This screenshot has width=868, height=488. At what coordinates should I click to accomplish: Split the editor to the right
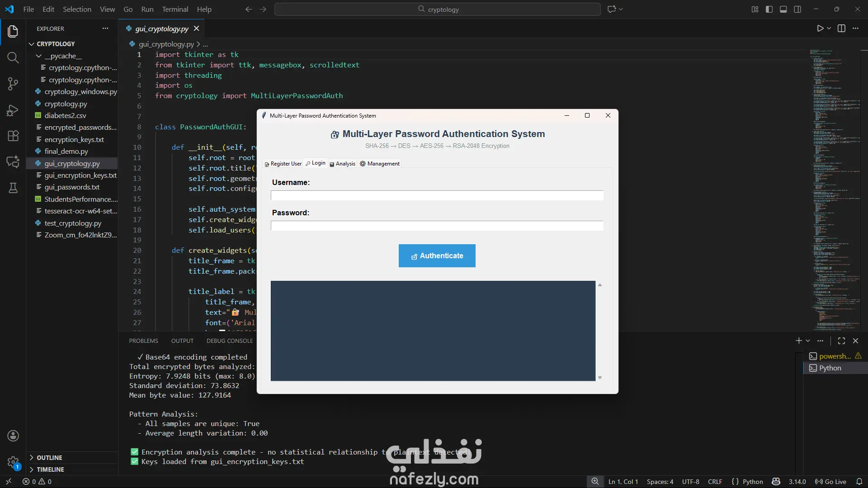[841, 28]
